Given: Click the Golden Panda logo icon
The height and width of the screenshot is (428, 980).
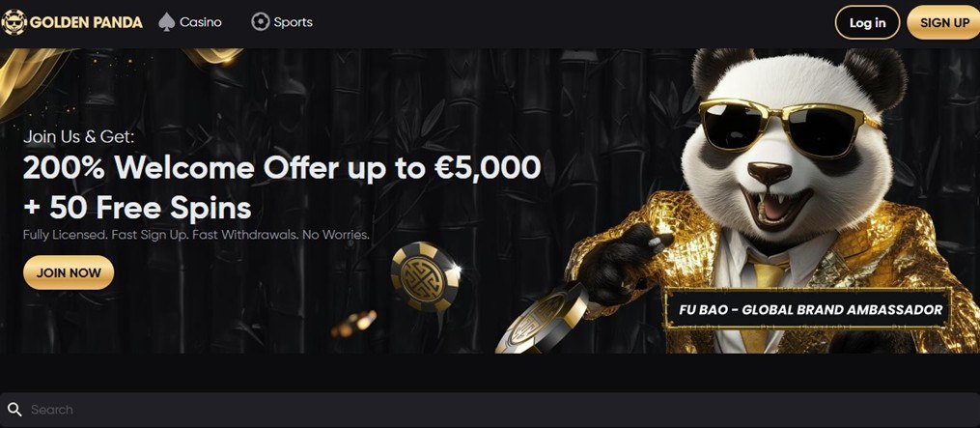Looking at the screenshot, I should click(14, 22).
